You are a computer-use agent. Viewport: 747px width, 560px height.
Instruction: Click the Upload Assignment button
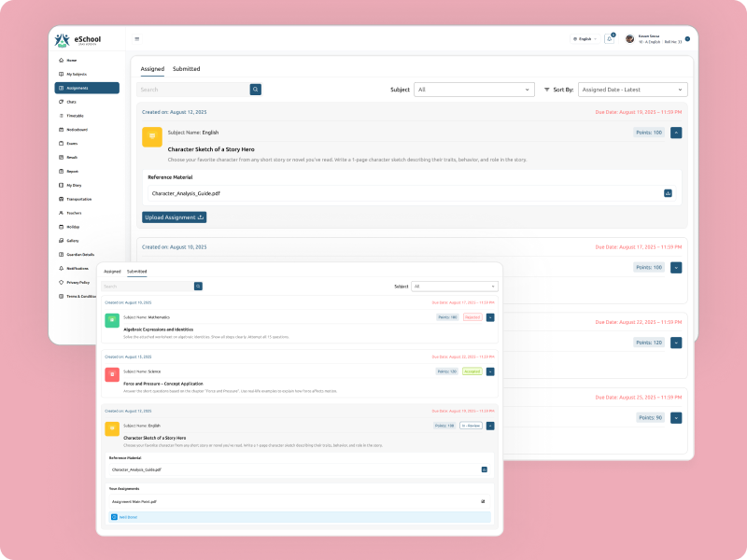click(x=174, y=217)
